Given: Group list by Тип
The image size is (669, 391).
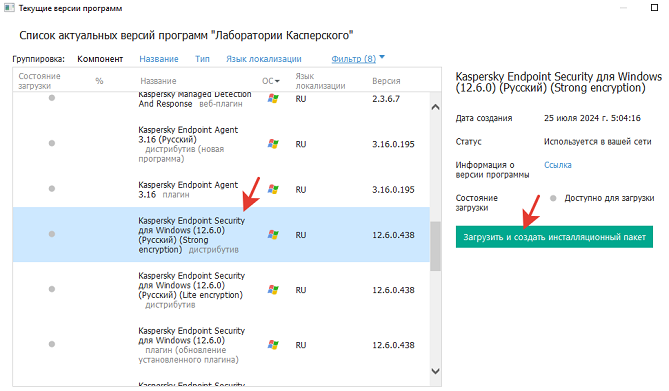Looking at the screenshot, I should 202,59.
